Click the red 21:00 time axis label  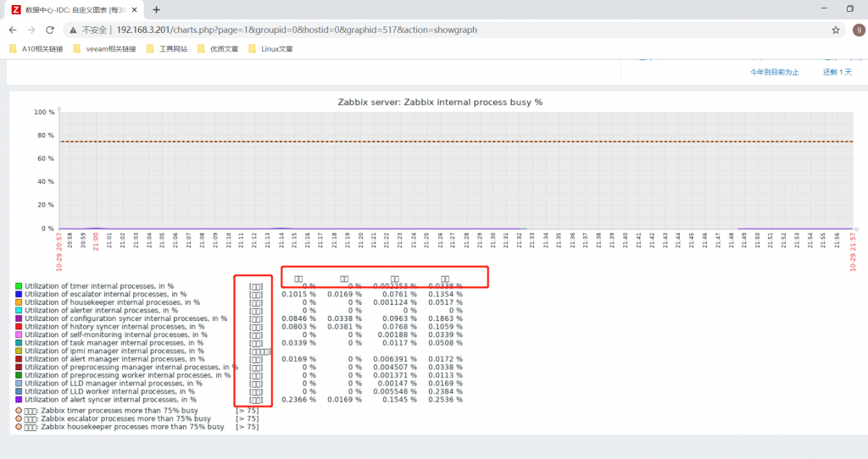pyautogui.click(x=96, y=241)
